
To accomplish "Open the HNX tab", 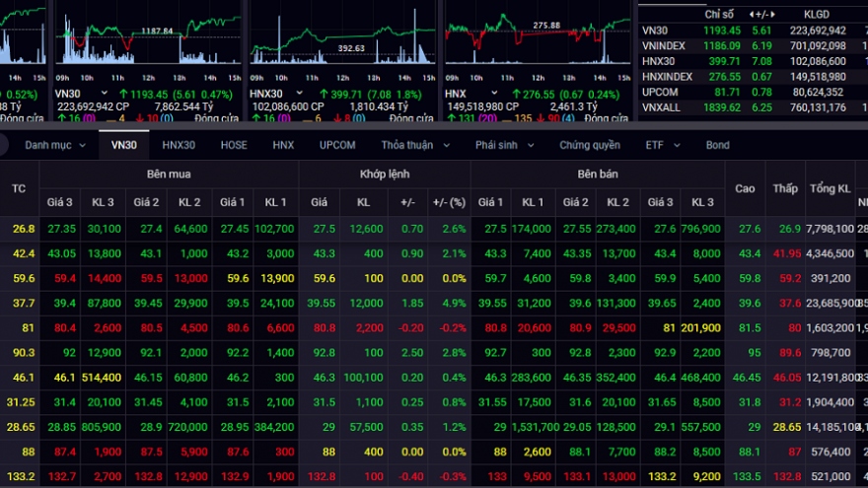I will coord(283,145).
